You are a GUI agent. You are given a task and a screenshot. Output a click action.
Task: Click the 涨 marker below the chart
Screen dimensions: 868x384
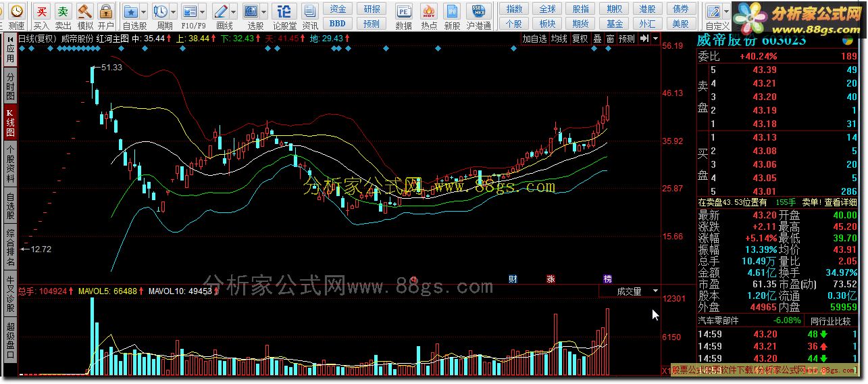[551, 279]
